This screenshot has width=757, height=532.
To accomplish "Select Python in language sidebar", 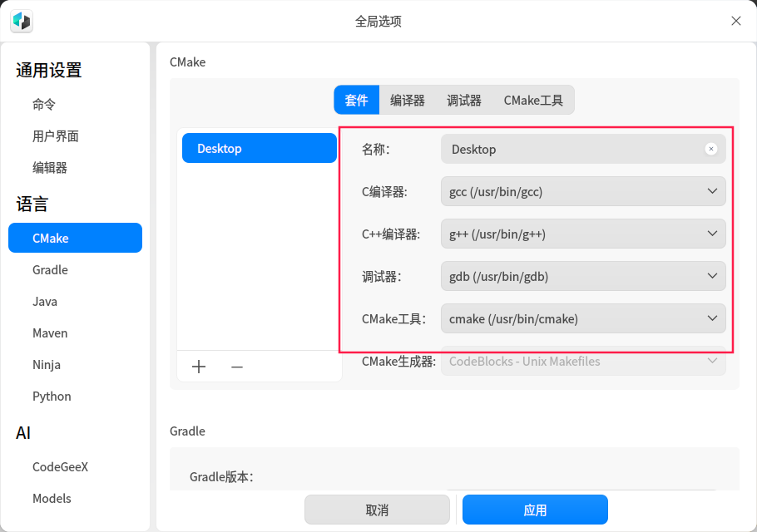I will (x=76, y=396).
